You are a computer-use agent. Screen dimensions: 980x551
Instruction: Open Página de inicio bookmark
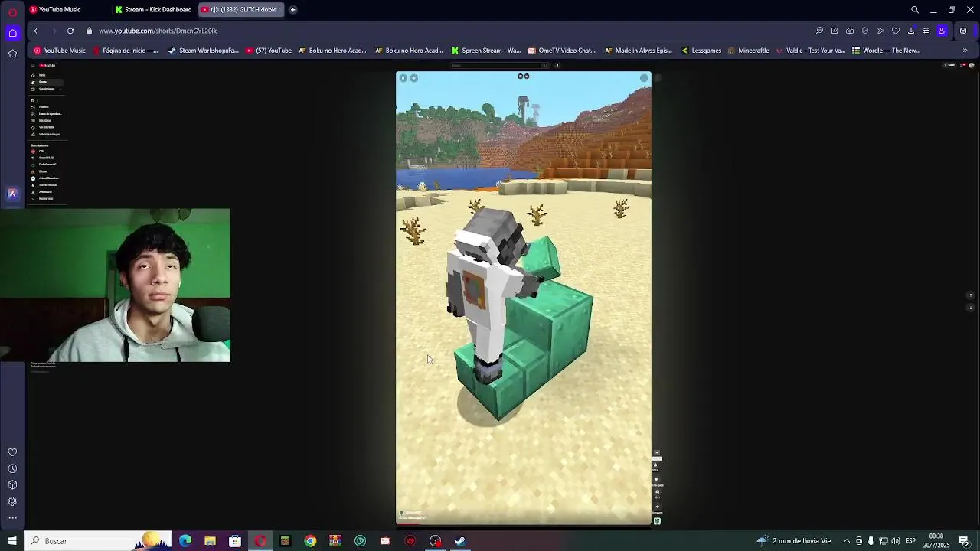pyautogui.click(x=125, y=51)
